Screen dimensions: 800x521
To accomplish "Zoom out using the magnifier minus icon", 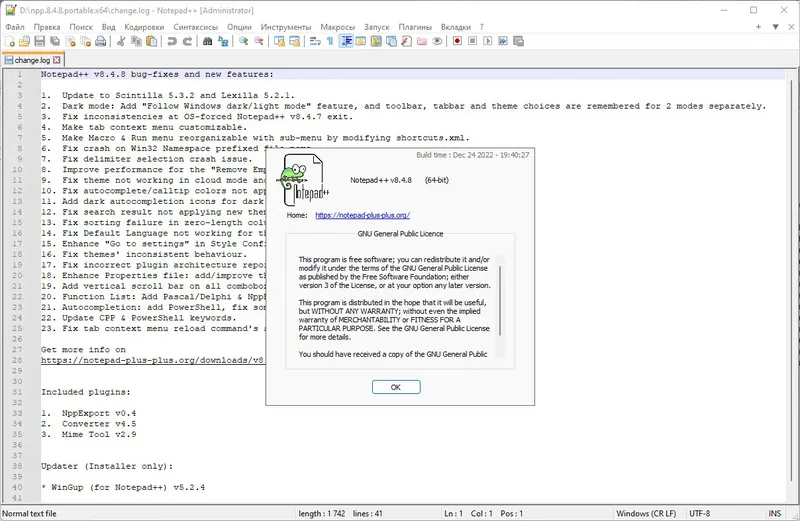I will [x=259, y=41].
